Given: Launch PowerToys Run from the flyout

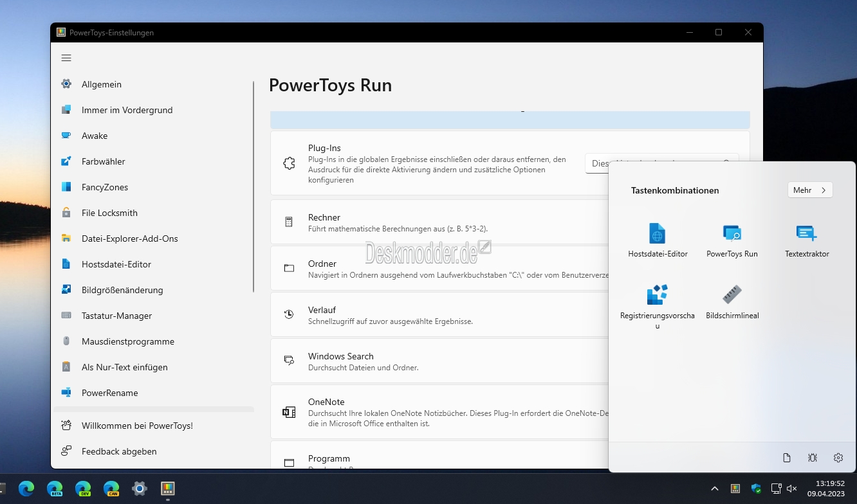Looking at the screenshot, I should (x=732, y=240).
